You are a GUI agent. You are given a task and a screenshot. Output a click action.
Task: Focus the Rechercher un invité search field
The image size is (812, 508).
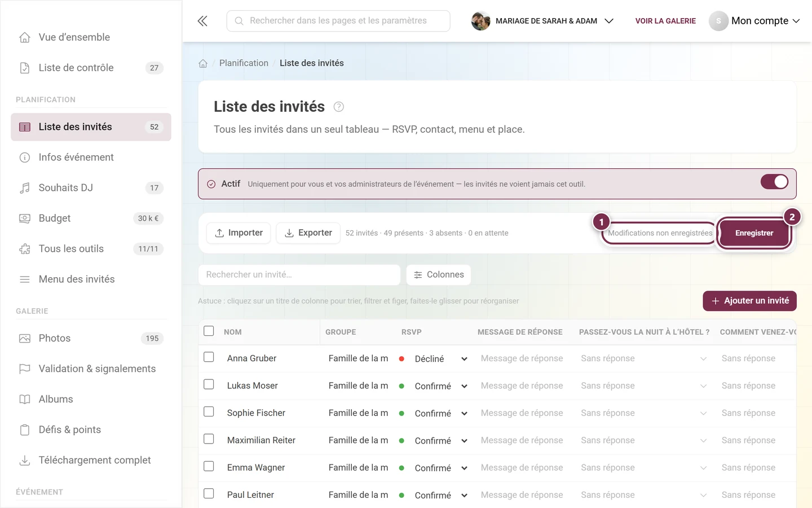tap(299, 275)
